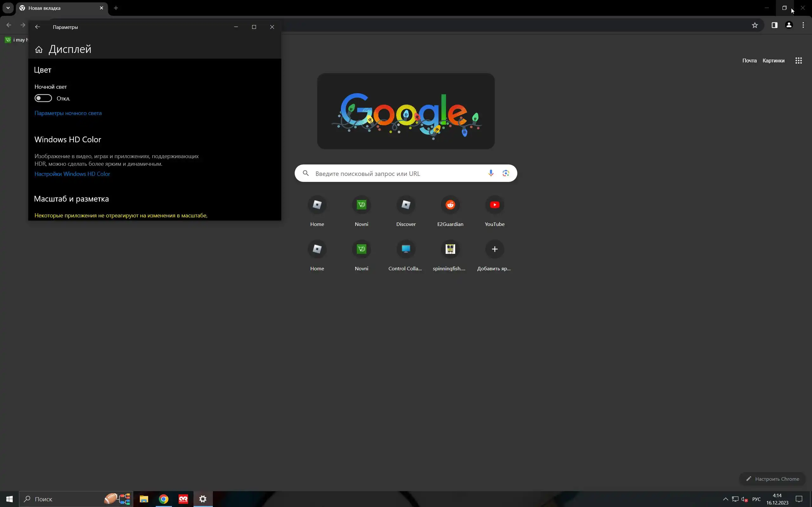Open Windows HD Color settings link
The height and width of the screenshot is (507, 812).
click(x=72, y=174)
